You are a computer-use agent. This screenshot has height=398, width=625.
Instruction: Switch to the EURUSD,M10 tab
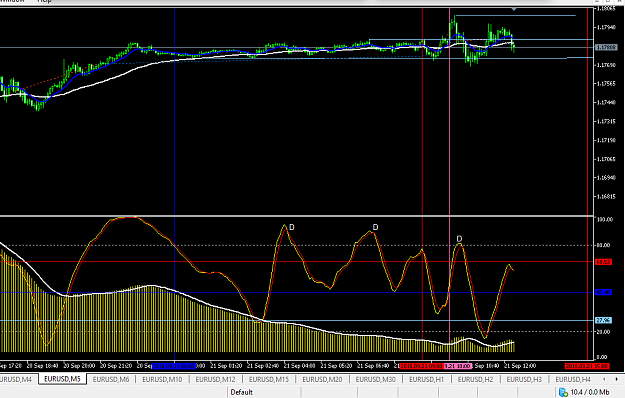[162, 379]
